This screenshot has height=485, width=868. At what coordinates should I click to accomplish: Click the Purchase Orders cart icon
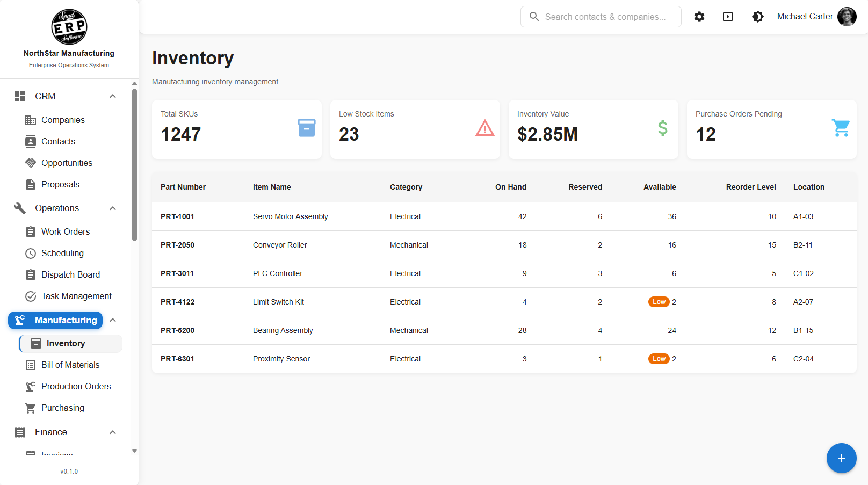pos(841,128)
